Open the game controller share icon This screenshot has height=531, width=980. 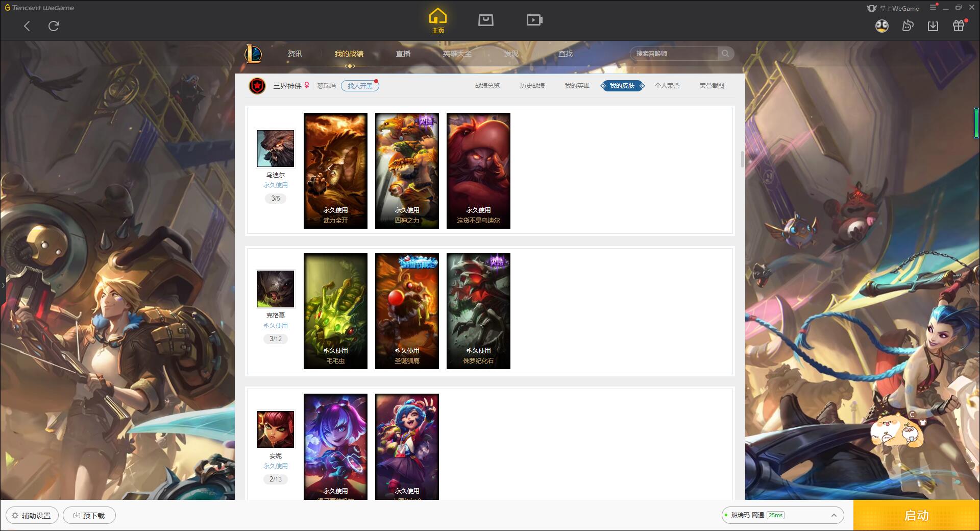[x=908, y=26]
